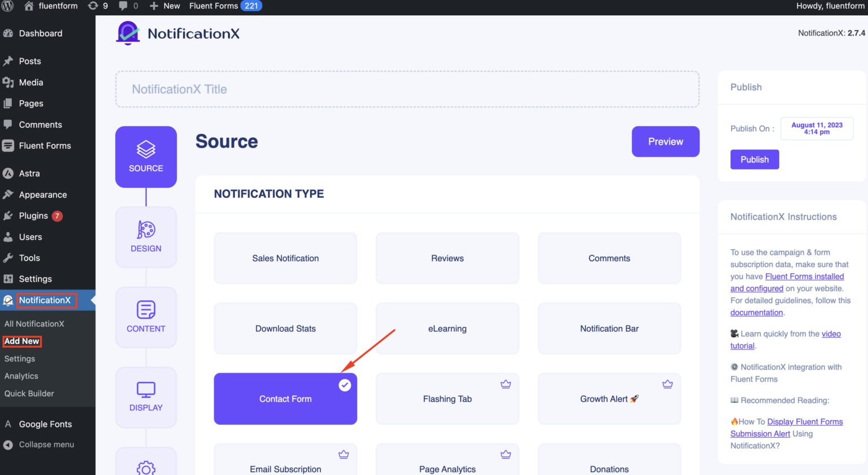Toggle the checkmark on Contact Form
The image size is (868, 475).
point(344,385)
